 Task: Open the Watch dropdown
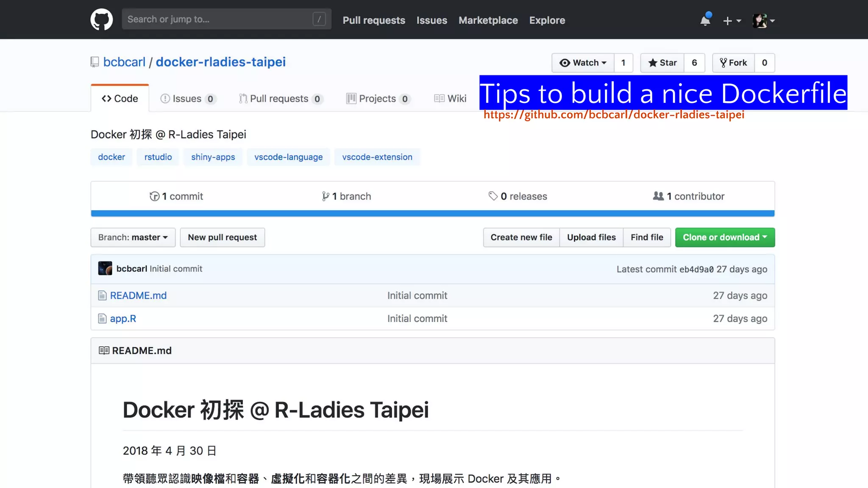tap(583, 63)
